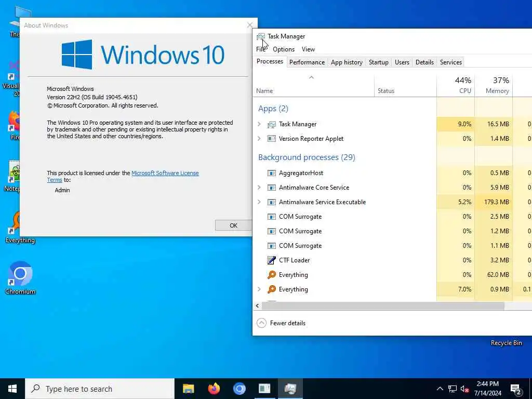The image size is (532, 399).
Task: Click the Task Manager process row icon
Action: (271, 125)
